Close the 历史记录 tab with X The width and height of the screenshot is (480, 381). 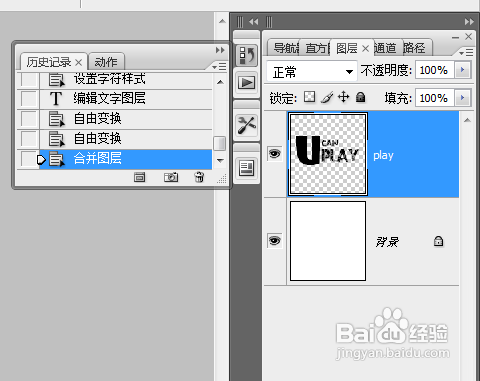coord(78,62)
